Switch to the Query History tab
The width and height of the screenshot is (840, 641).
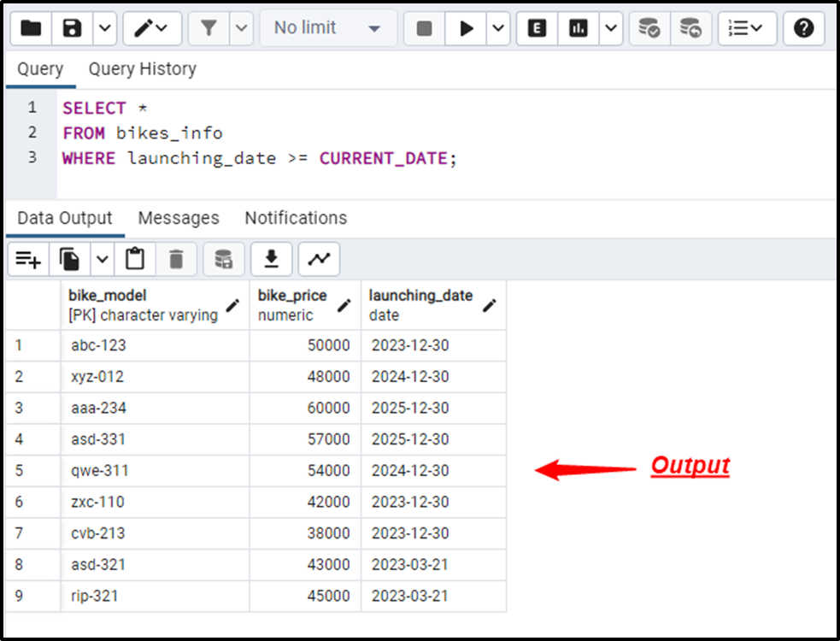pos(142,68)
